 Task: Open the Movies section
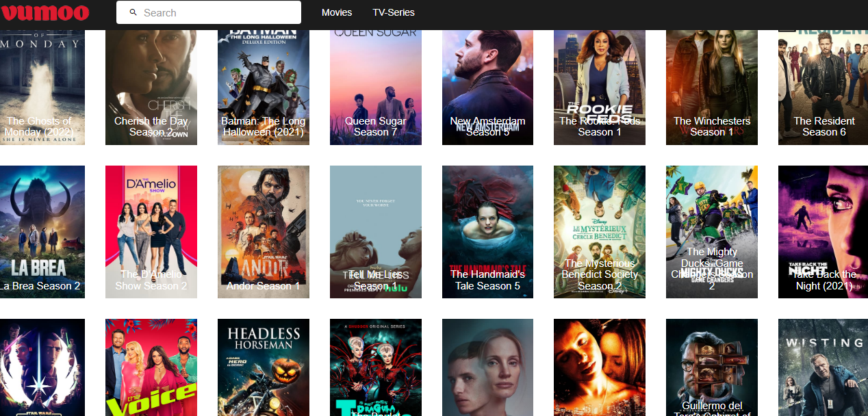click(x=337, y=12)
